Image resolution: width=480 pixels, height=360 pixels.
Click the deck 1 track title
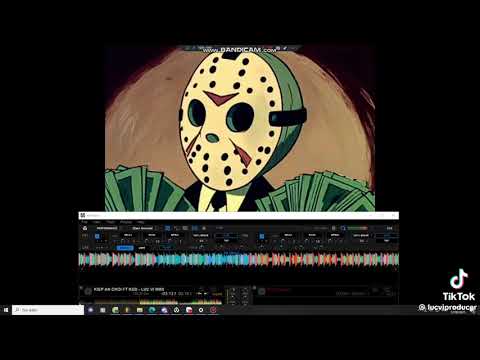129,289
